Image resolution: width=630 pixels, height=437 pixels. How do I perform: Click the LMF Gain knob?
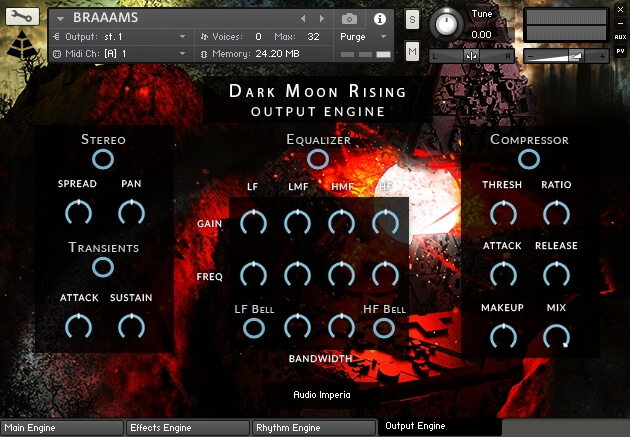coord(297,222)
